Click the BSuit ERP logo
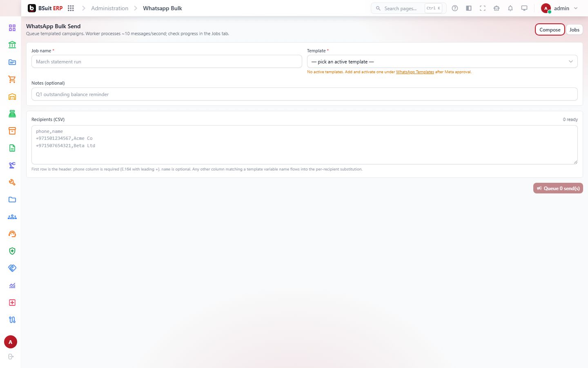The image size is (588, 368). tap(45, 8)
